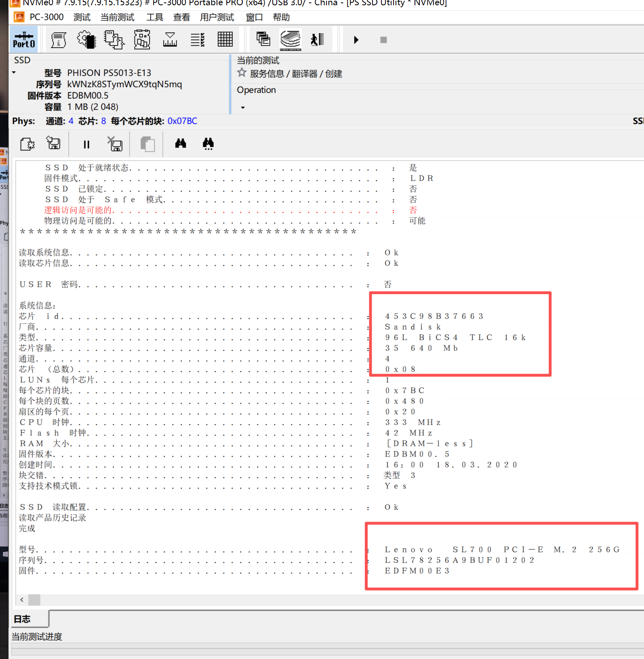Select the capacity text 1 MB (2 048)
The width and height of the screenshot is (644, 659).
coord(93,107)
